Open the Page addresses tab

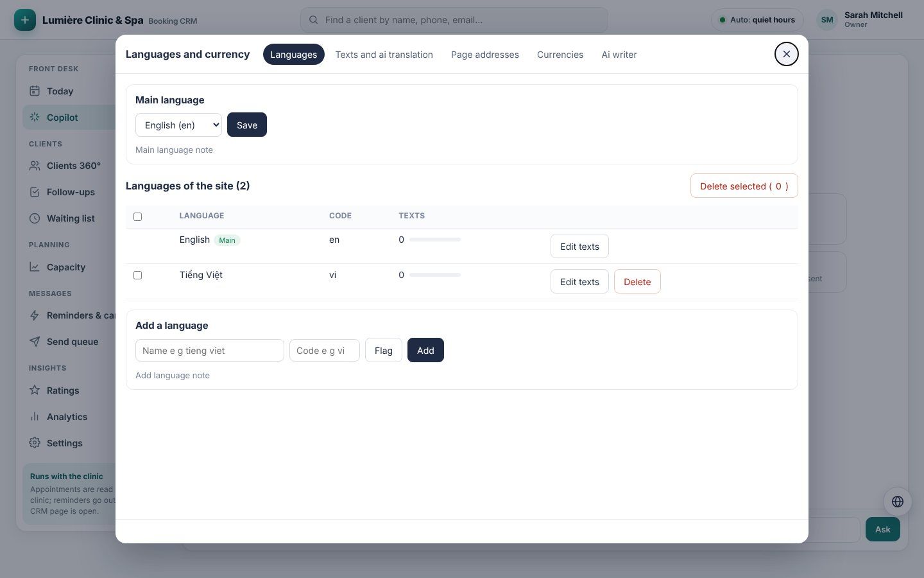click(x=485, y=55)
